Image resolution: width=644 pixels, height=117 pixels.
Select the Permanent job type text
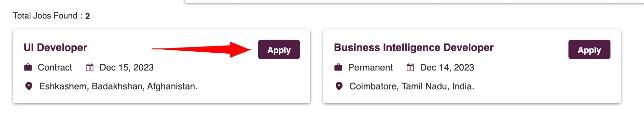pos(370,67)
